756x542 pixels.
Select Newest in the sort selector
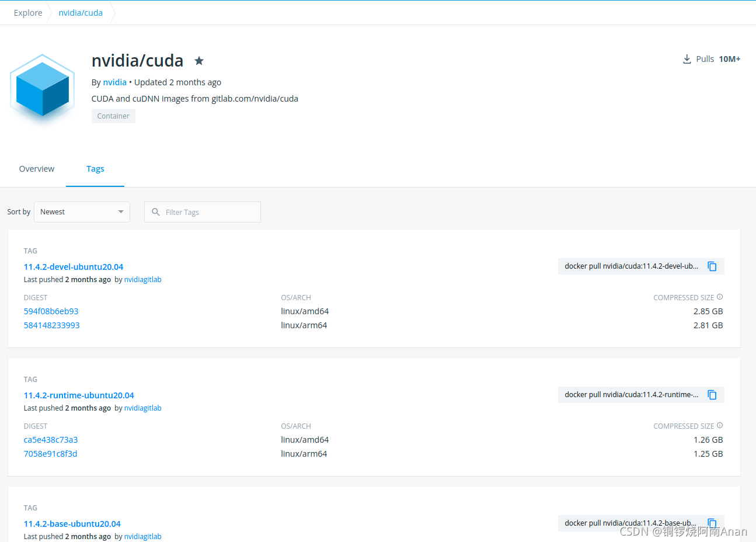(53, 211)
